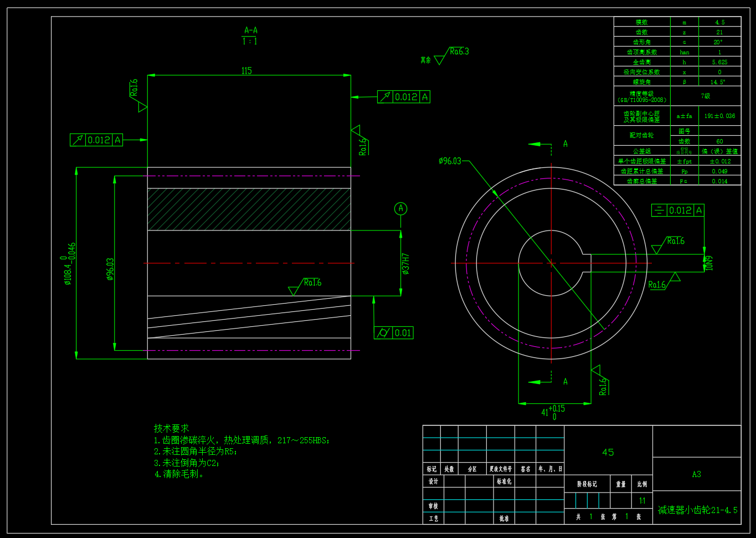Click the "签名" title block cell
This screenshot has height=538, width=756.
tap(525, 469)
